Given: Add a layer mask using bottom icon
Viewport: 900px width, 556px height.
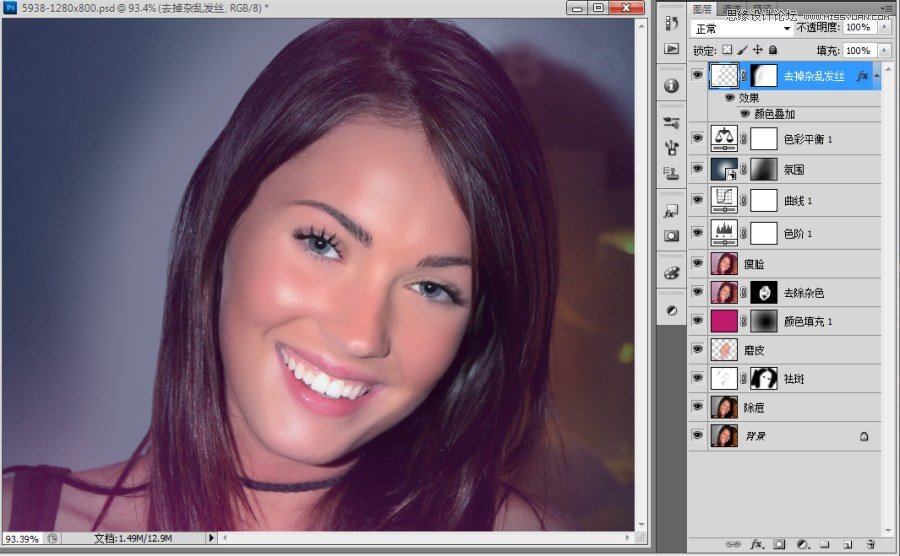Looking at the screenshot, I should [779, 543].
